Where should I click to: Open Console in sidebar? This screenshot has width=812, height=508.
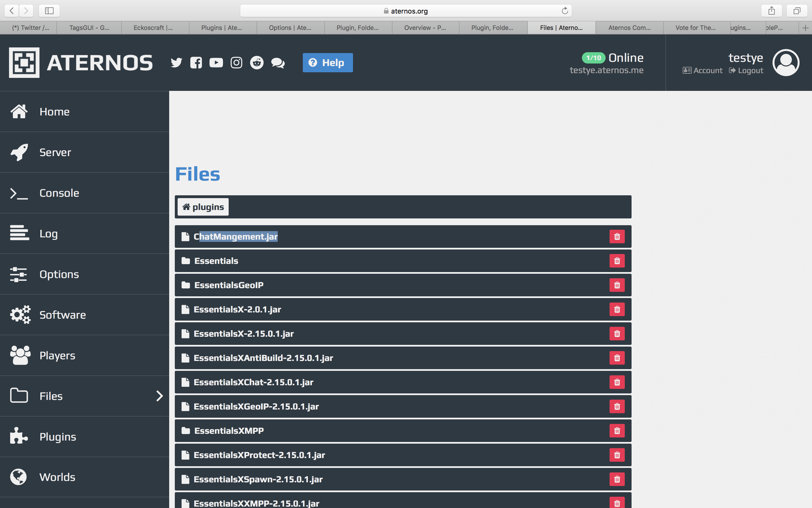click(85, 193)
